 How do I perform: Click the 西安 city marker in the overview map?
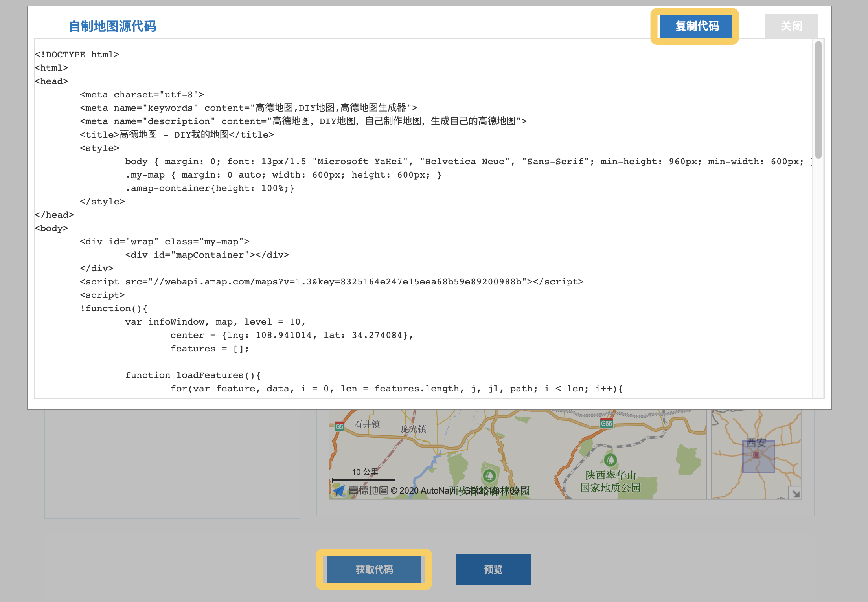[x=756, y=455]
